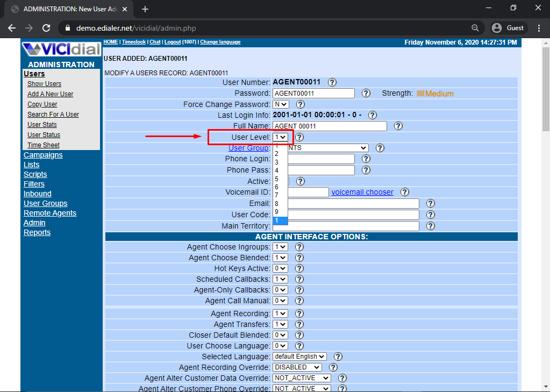Open help icon for Last Login Info
550x392 pixels.
point(373,115)
